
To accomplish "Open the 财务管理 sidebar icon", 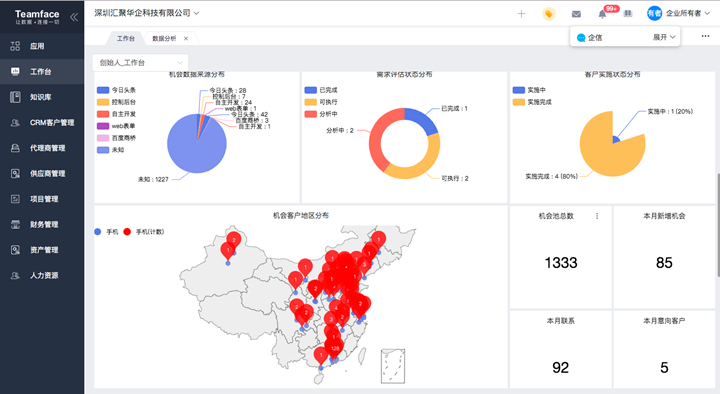I will pos(15,225).
